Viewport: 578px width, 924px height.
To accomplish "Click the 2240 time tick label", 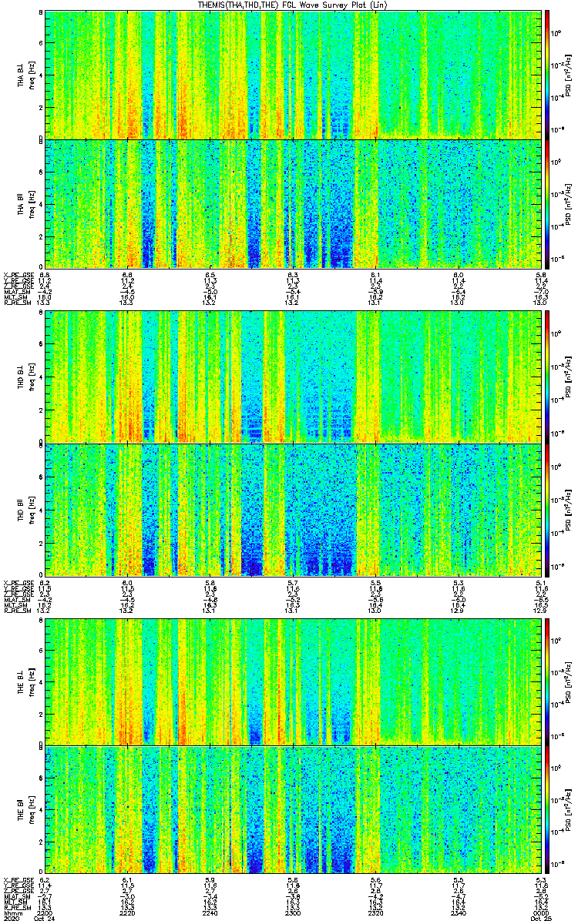I will 210,914.
